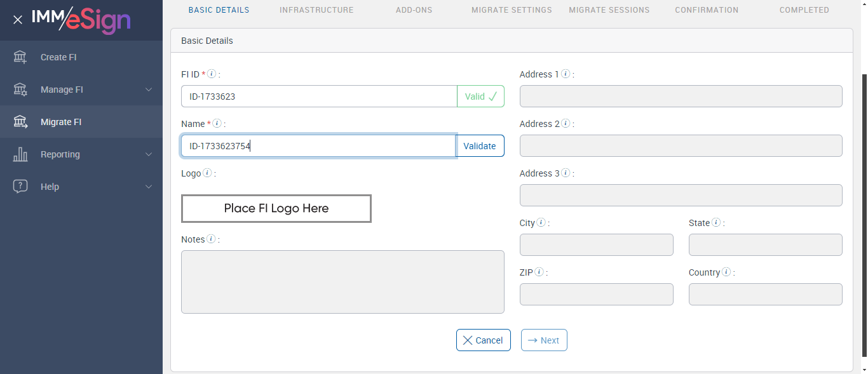This screenshot has height=374, width=868.
Task: Click the Help question bubble icon
Action: click(20, 187)
